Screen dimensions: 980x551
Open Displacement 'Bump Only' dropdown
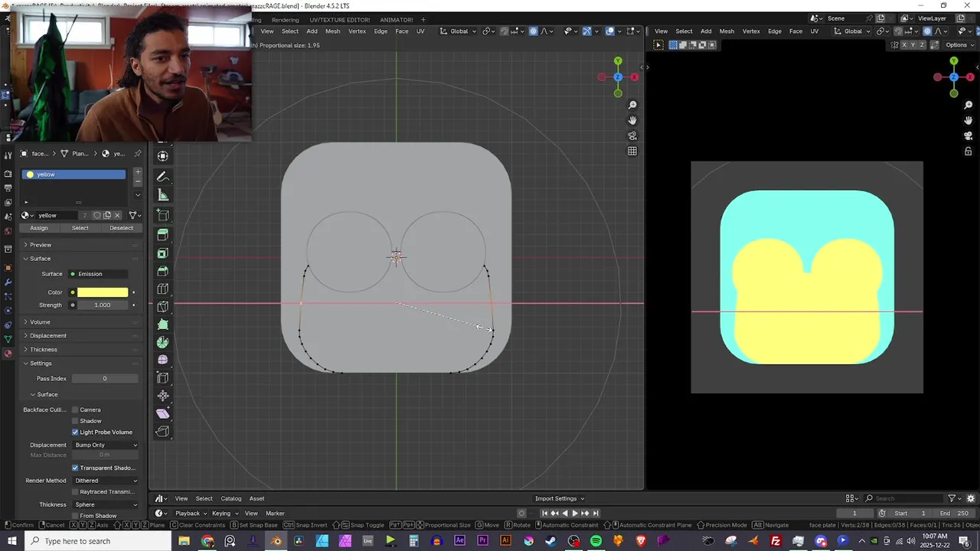coord(106,445)
